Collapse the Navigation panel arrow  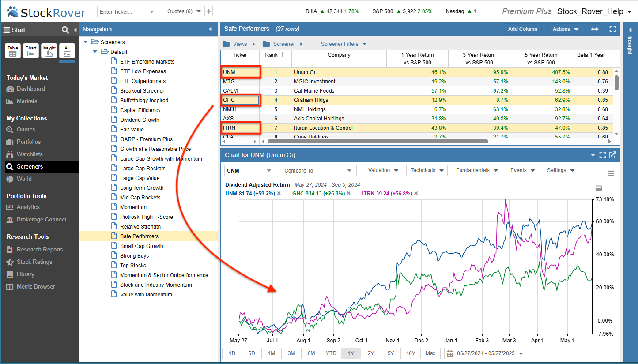[210, 30]
